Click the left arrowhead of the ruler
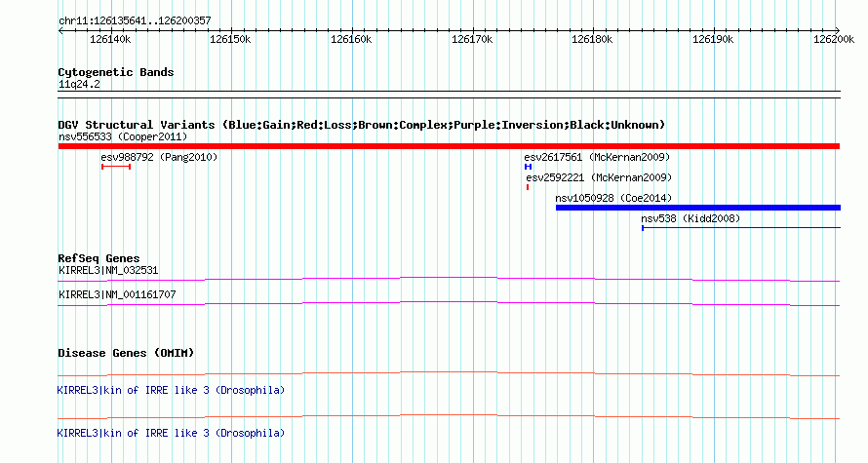Screen dimensions: 868x463 [x=60, y=30]
